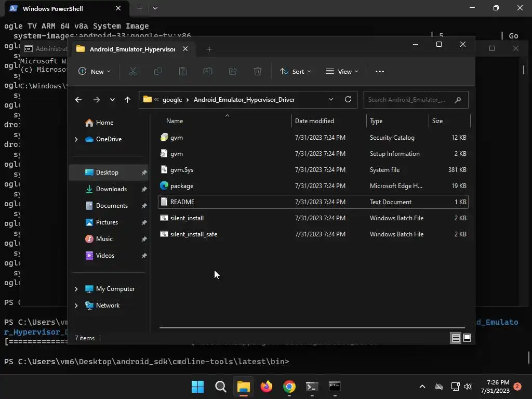Select the README text document
532x399 pixels.
coord(312,202)
